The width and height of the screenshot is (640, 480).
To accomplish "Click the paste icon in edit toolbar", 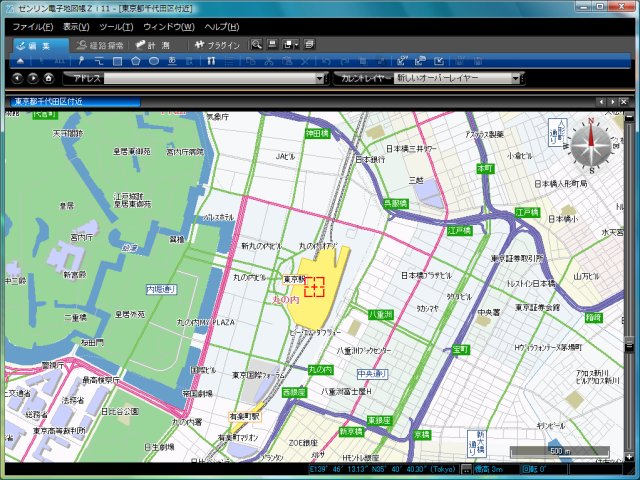I will 287,61.
